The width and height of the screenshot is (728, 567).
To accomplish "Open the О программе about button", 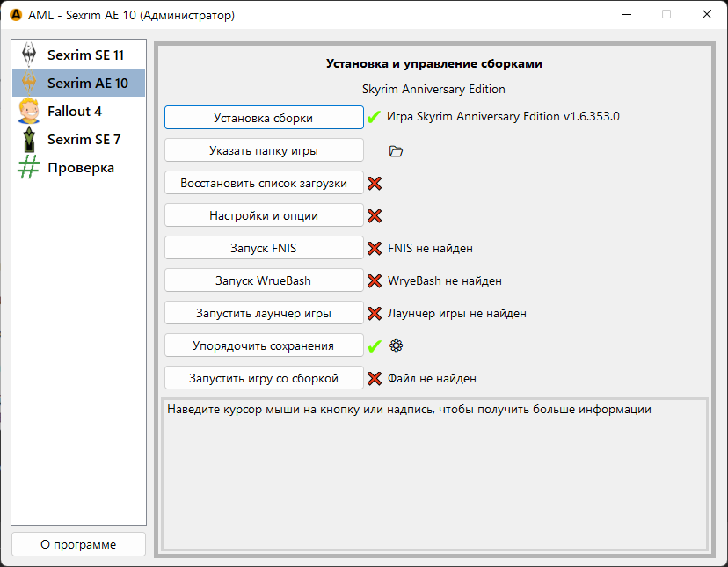I will point(78,544).
